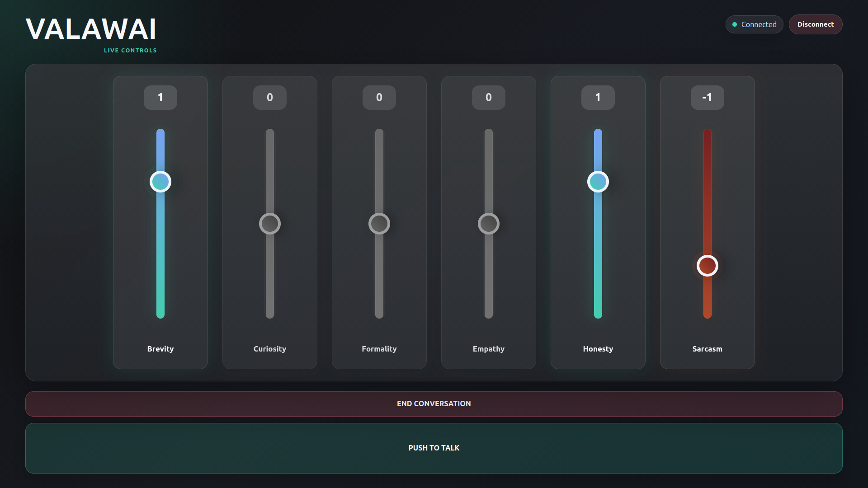Click the Formality value badge

click(x=379, y=98)
